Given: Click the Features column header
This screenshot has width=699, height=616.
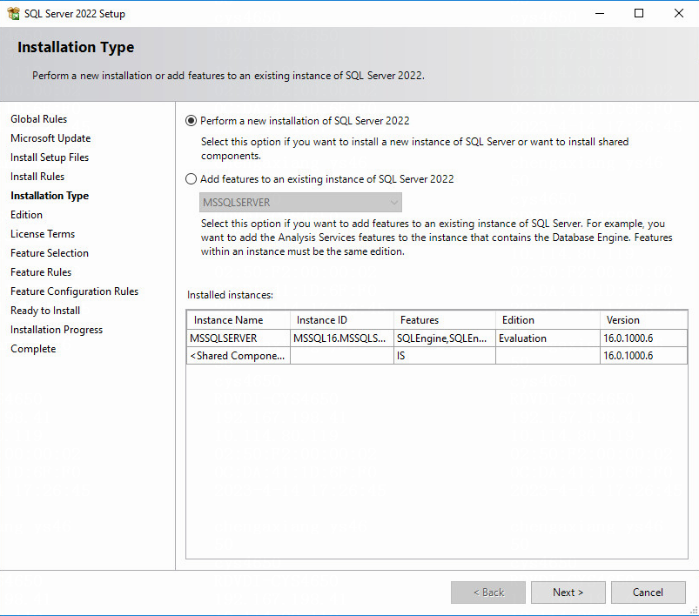Looking at the screenshot, I should tap(445, 320).
